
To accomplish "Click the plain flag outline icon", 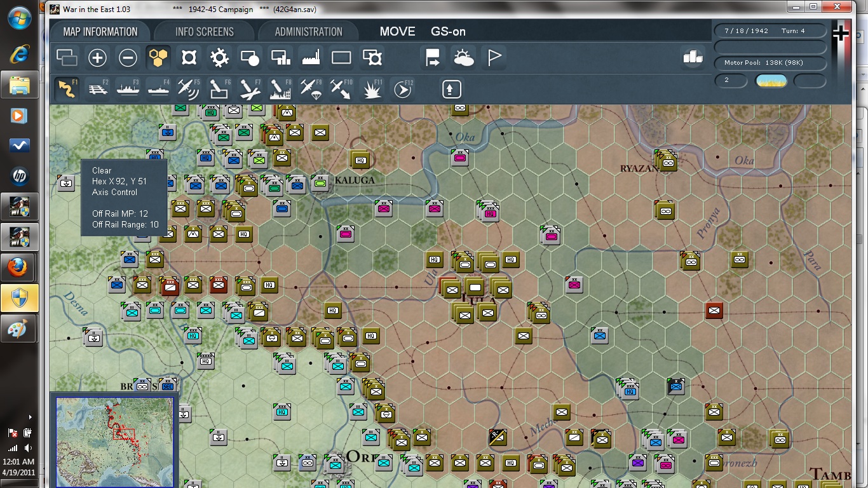I will click(x=494, y=58).
